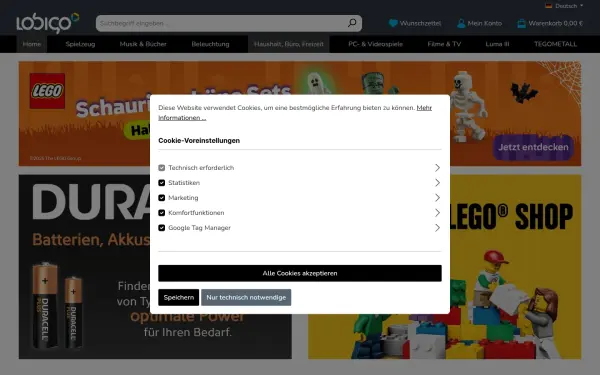
Task: Click the Warenkorb cart icon
Action: pos(521,23)
